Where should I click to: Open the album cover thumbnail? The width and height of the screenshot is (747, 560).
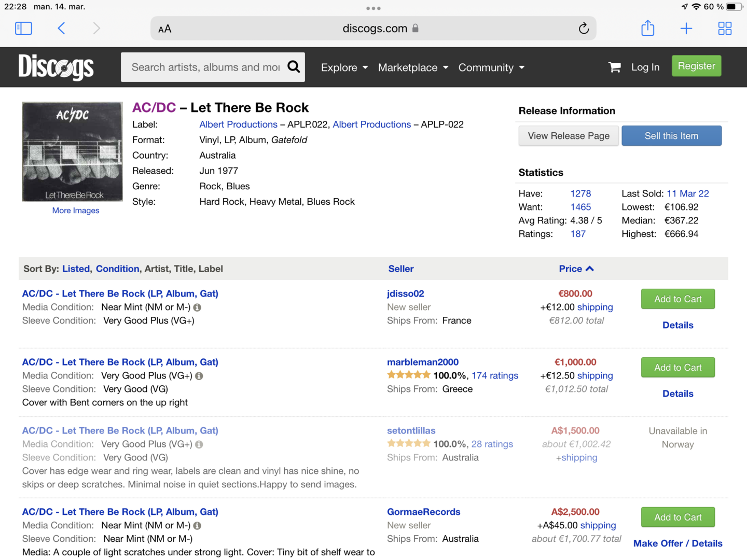pos(73,151)
